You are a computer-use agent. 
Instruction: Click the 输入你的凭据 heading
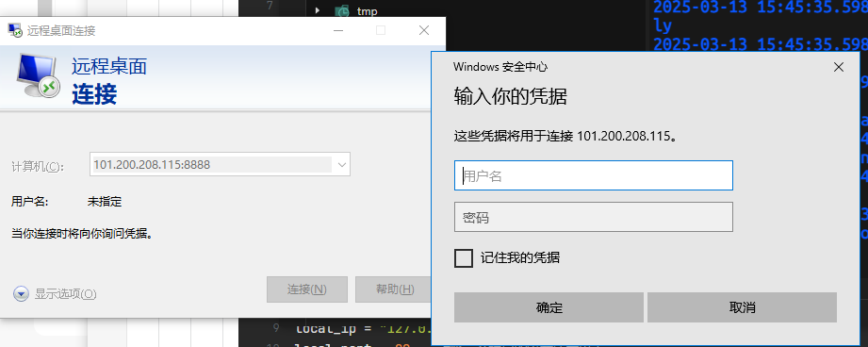511,97
